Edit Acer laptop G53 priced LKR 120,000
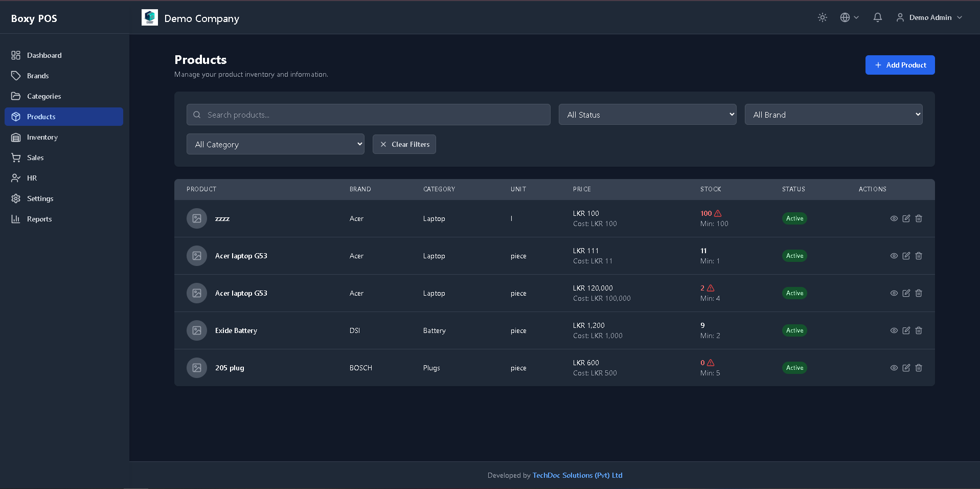Screen dimensions: 980x489 click(x=906, y=293)
